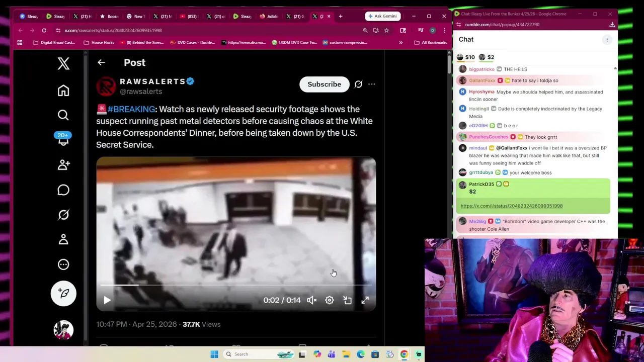Screen dimensions: 644x362
Task: Open USDM DVD Case bookmark
Action: click(x=294, y=42)
